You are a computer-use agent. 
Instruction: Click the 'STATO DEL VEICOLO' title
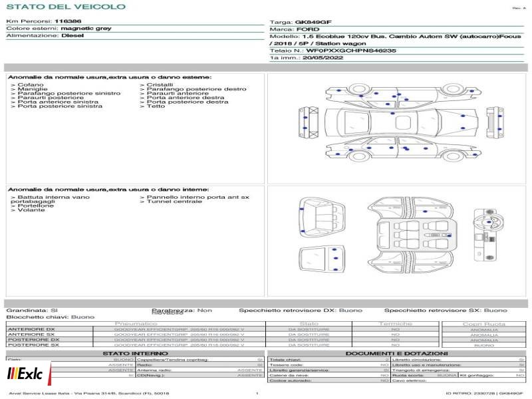click(x=66, y=7)
